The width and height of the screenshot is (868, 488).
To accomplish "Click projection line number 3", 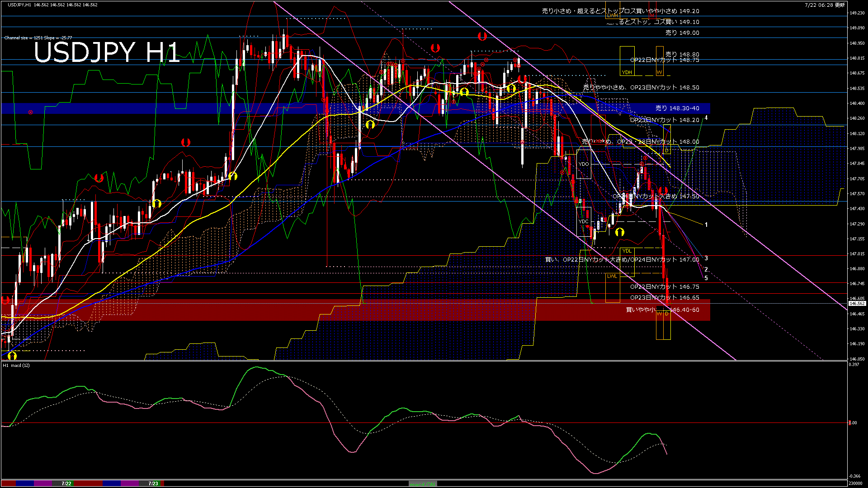I will (x=706, y=258).
